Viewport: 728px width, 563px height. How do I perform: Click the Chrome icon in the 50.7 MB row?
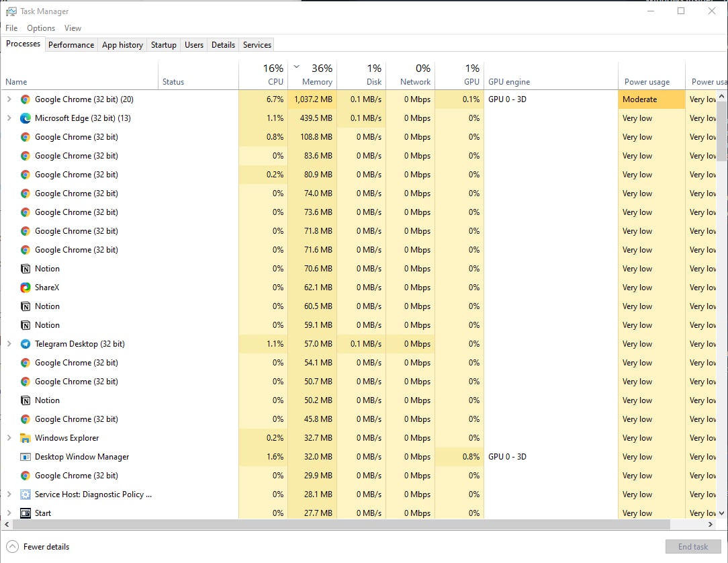click(26, 382)
